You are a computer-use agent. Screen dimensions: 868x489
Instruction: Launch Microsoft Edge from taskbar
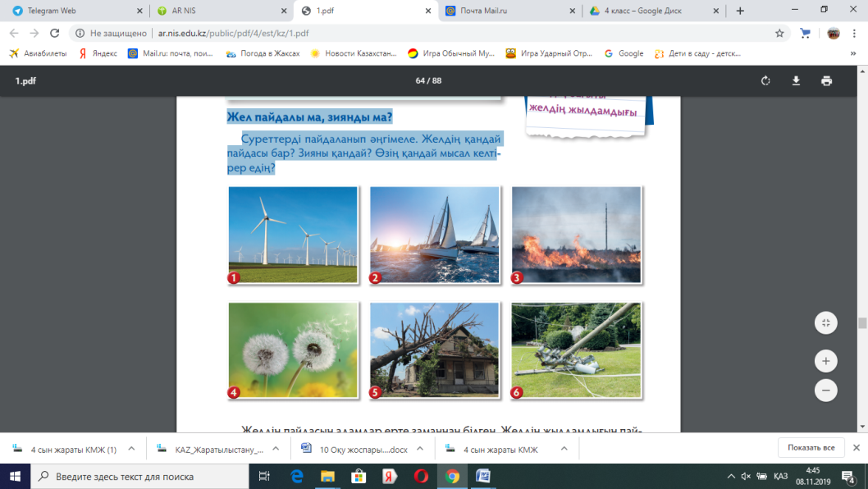(297, 476)
